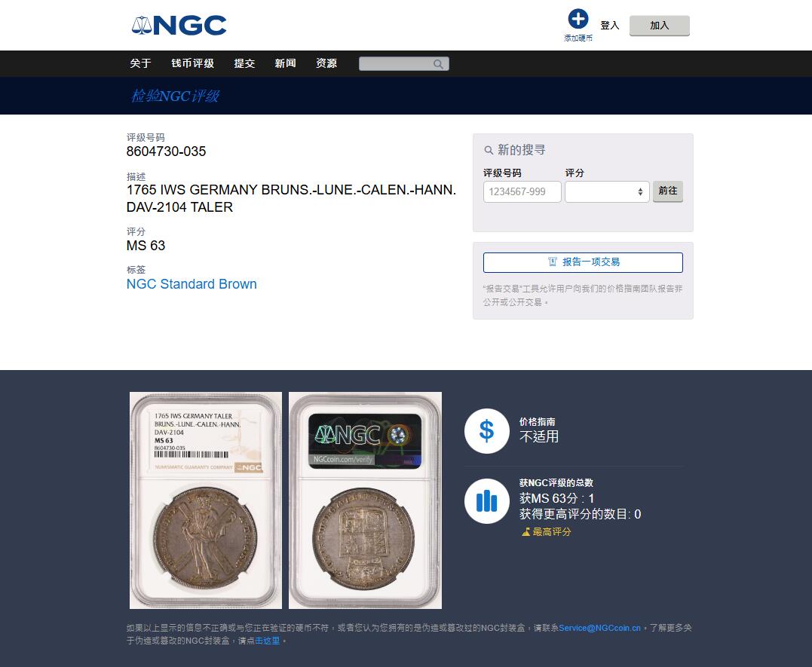Click the 登入 link
The width and height of the screenshot is (812, 667).
609,26
